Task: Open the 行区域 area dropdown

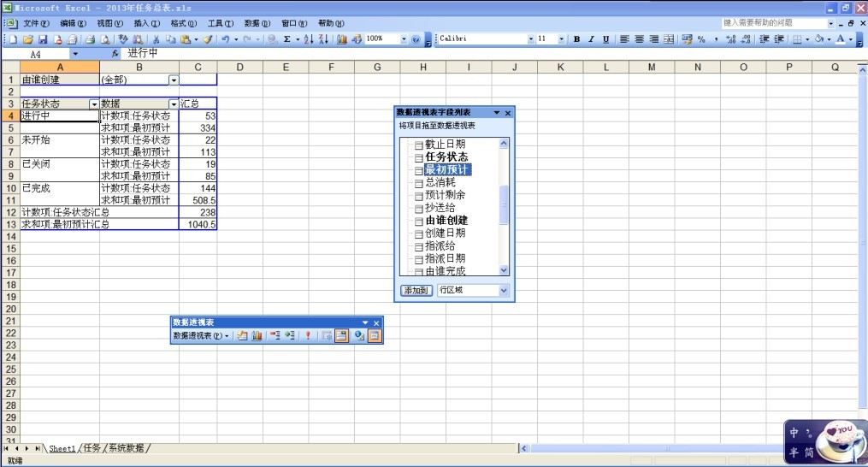Action: coord(503,291)
